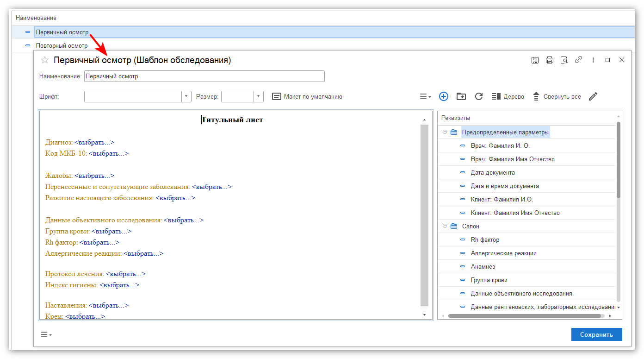
Task: Open the bottom-left hamburger menu
Action: (x=46, y=334)
